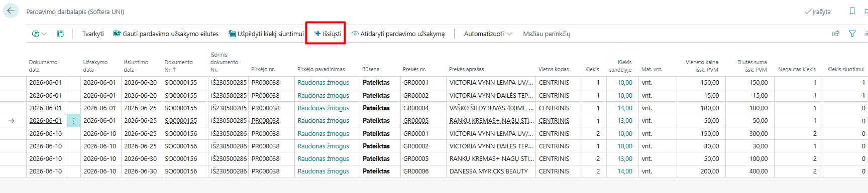Click Būsena column header

coord(371,69)
